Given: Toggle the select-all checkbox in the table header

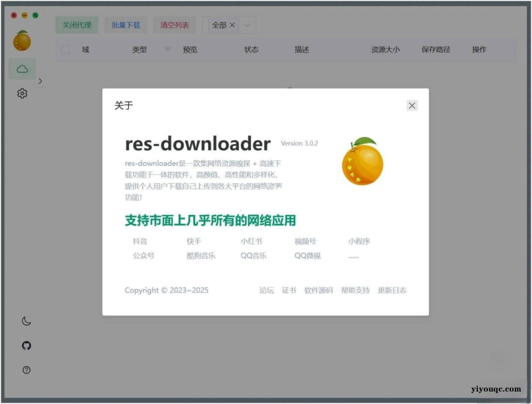Looking at the screenshot, I should (65, 49).
